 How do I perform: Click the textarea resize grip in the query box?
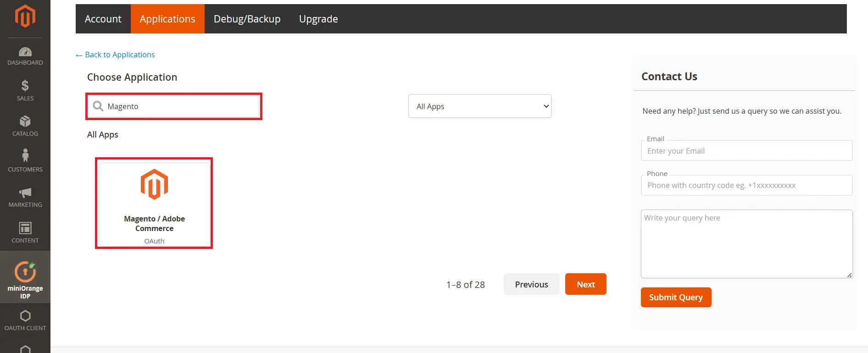(849, 275)
